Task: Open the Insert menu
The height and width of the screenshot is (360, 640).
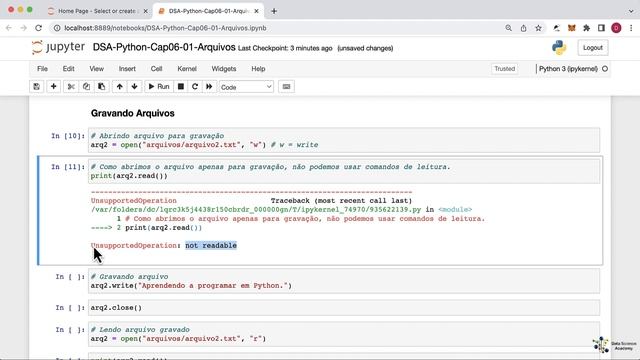Action: tap(127, 69)
